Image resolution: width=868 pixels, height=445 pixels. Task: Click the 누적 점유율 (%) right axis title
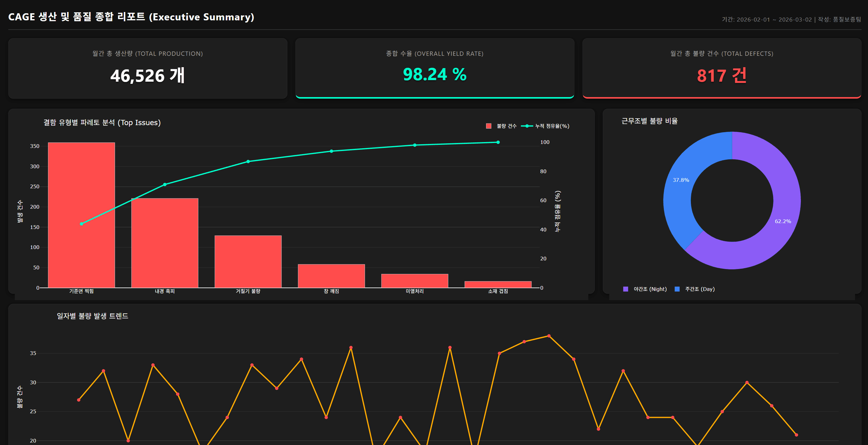[558, 211]
